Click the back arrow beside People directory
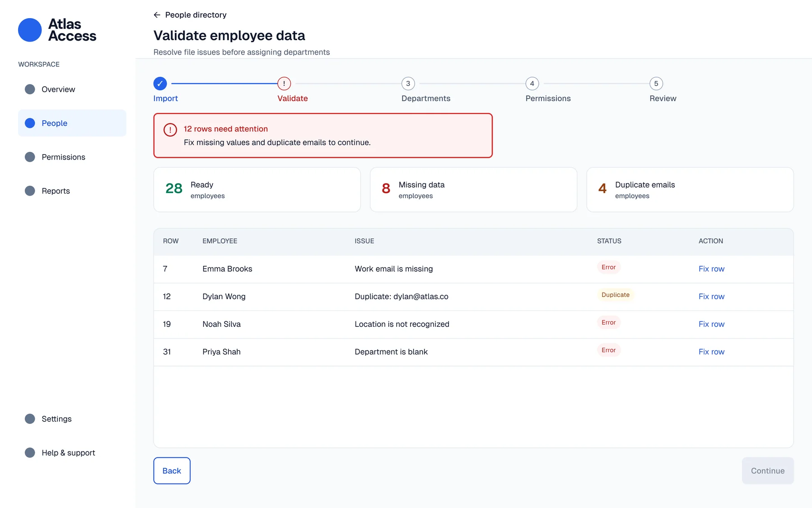The image size is (812, 508). coord(157,15)
